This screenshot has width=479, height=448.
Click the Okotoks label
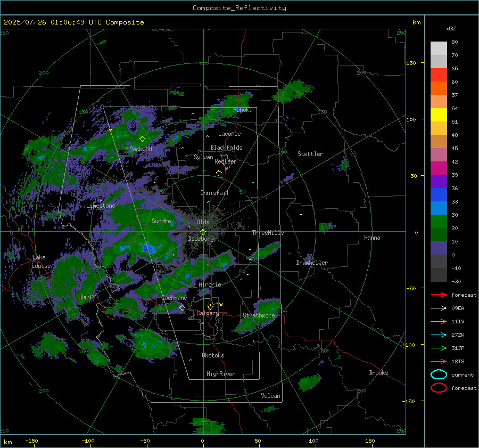tap(213, 355)
